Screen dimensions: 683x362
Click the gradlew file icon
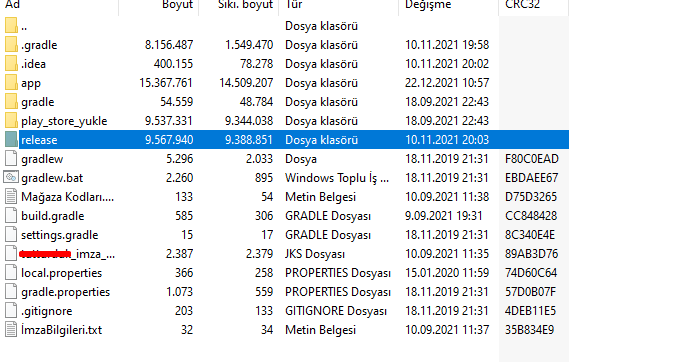(11, 159)
